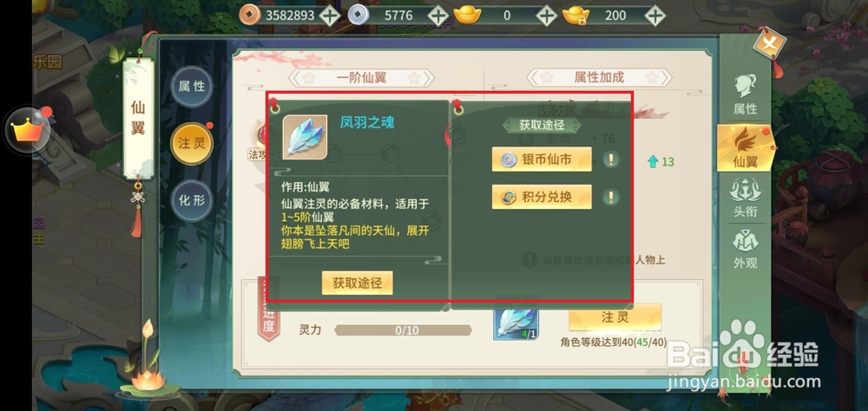The height and width of the screenshot is (411, 868).
Task: Go to 银币仙市 source
Action: (x=542, y=160)
